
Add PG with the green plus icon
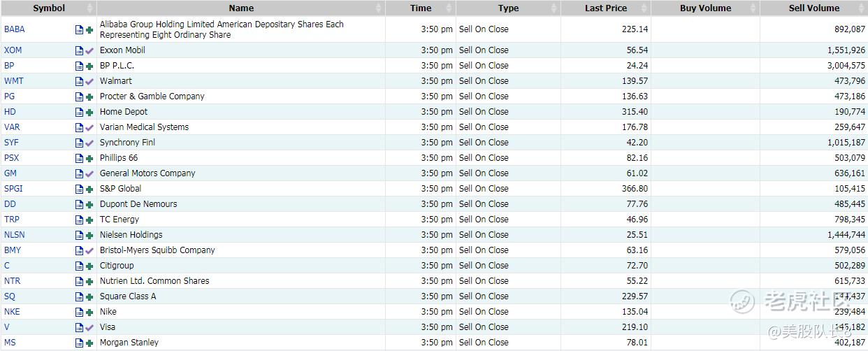[x=89, y=96]
